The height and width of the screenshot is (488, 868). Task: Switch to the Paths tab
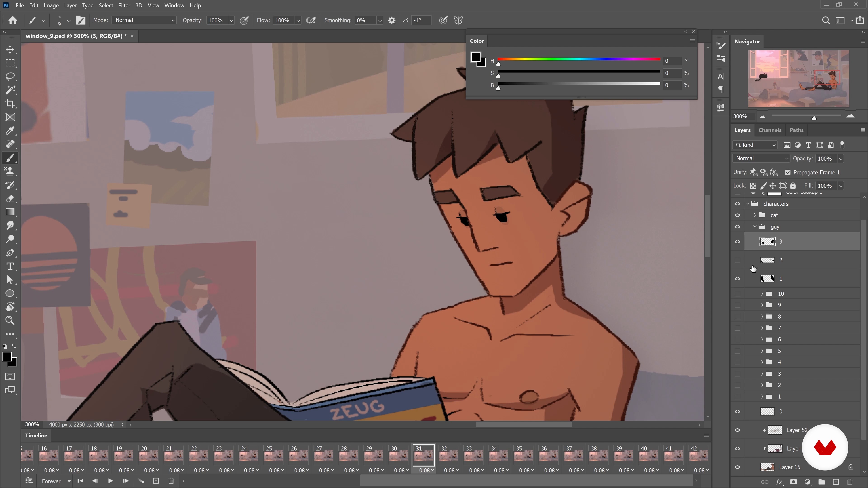pyautogui.click(x=797, y=130)
